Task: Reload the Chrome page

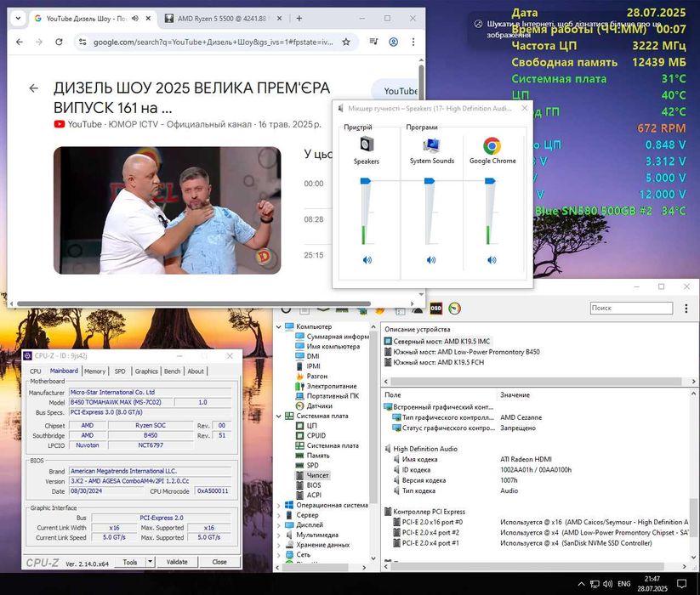Action: coord(60,42)
